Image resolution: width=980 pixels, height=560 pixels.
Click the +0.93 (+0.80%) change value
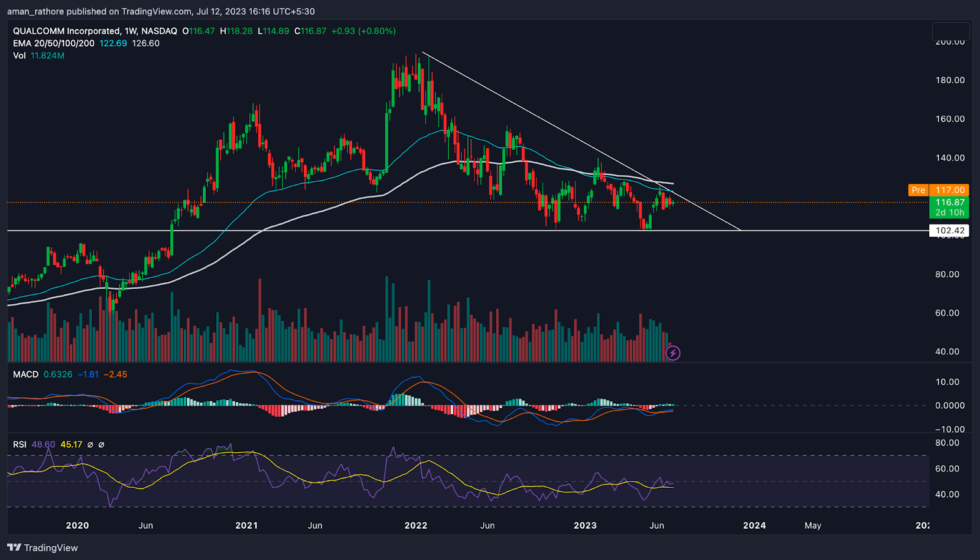click(x=363, y=31)
